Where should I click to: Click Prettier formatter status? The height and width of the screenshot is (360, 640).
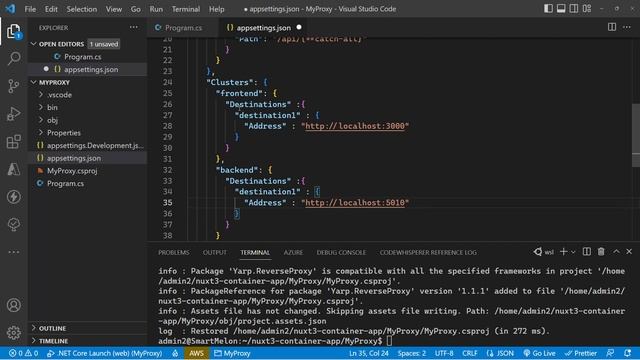click(580, 353)
